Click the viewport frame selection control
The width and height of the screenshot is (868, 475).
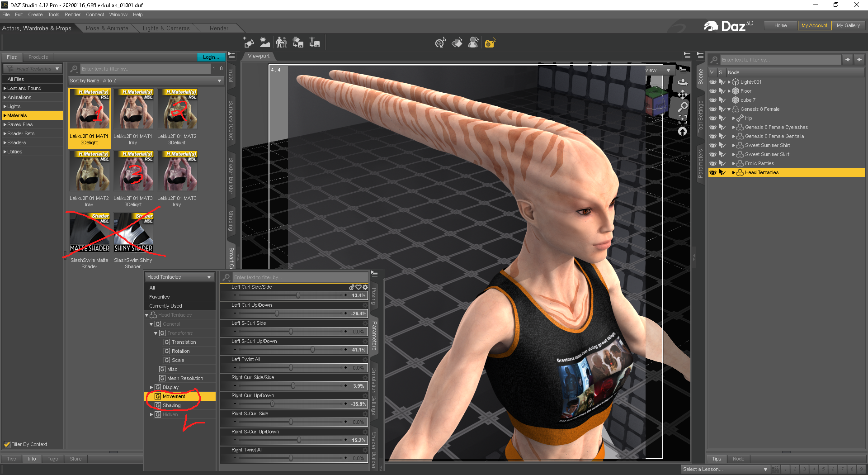click(683, 119)
